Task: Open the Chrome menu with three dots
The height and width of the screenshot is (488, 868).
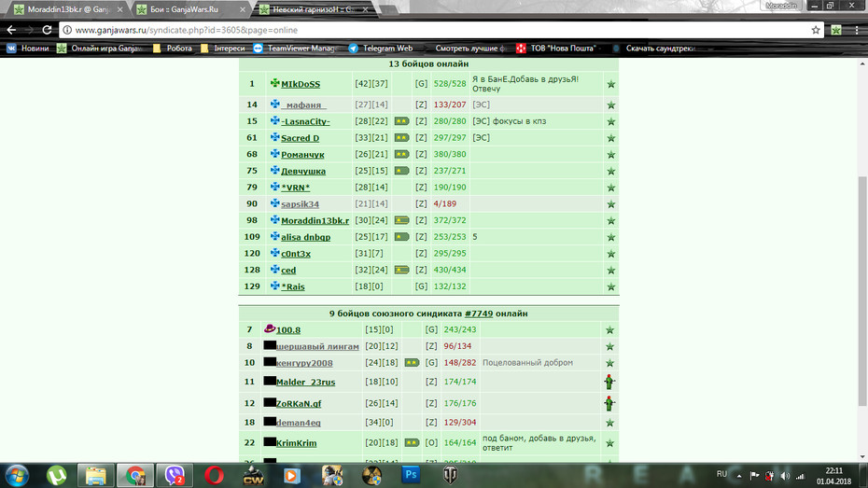Action: pos(857,30)
